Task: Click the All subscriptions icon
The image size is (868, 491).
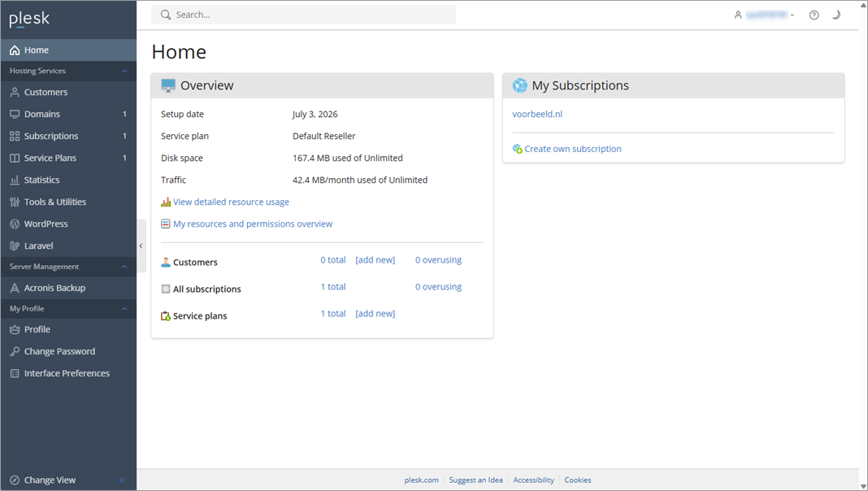Action: pos(166,289)
